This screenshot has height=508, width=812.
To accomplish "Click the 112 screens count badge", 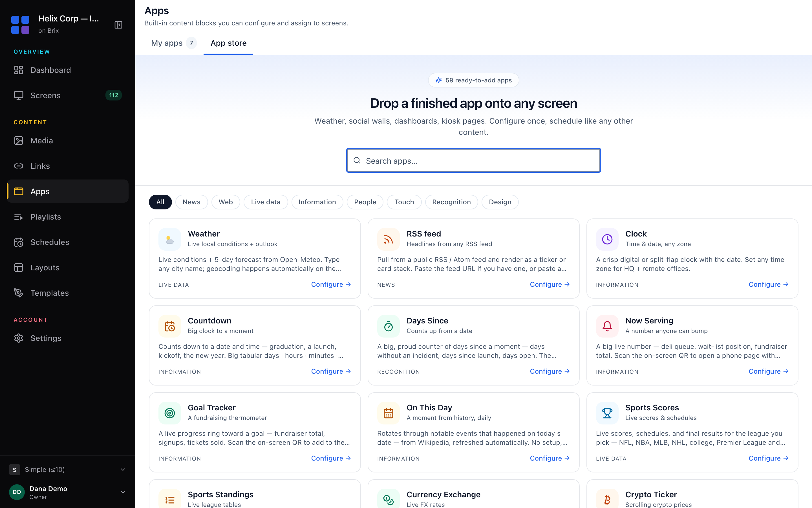I will click(114, 95).
